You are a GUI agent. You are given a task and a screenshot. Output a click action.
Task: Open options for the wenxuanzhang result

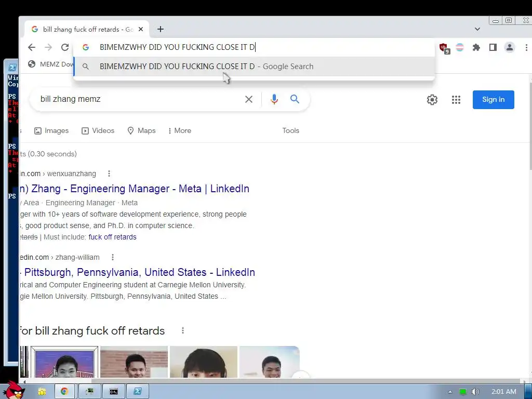pyautogui.click(x=109, y=174)
